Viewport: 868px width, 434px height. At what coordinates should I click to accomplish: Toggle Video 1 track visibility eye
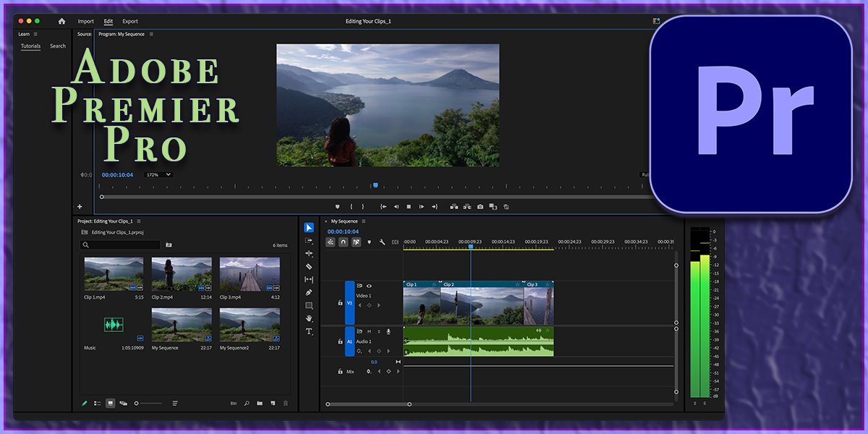369,286
